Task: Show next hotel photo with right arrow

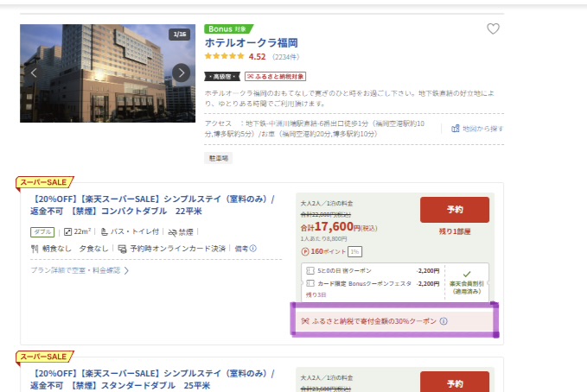Action: pos(181,73)
